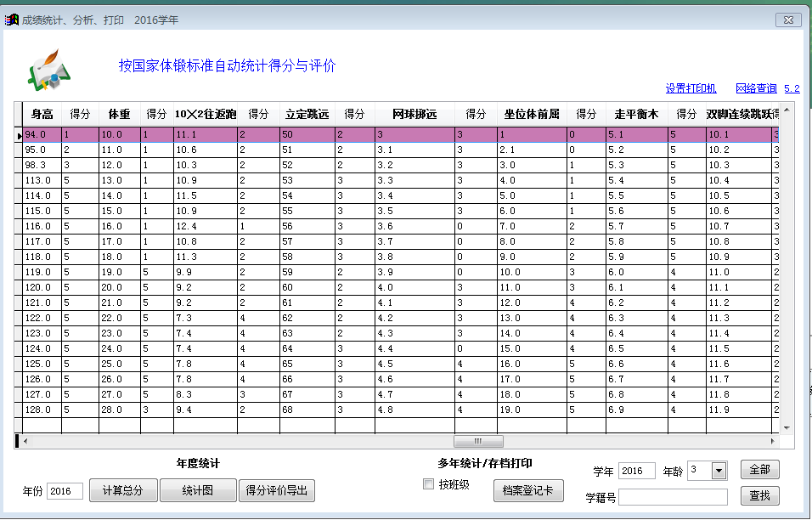Select the 网球掷远 cell 3.6
The width and height of the screenshot is (812, 520).
[414, 226]
